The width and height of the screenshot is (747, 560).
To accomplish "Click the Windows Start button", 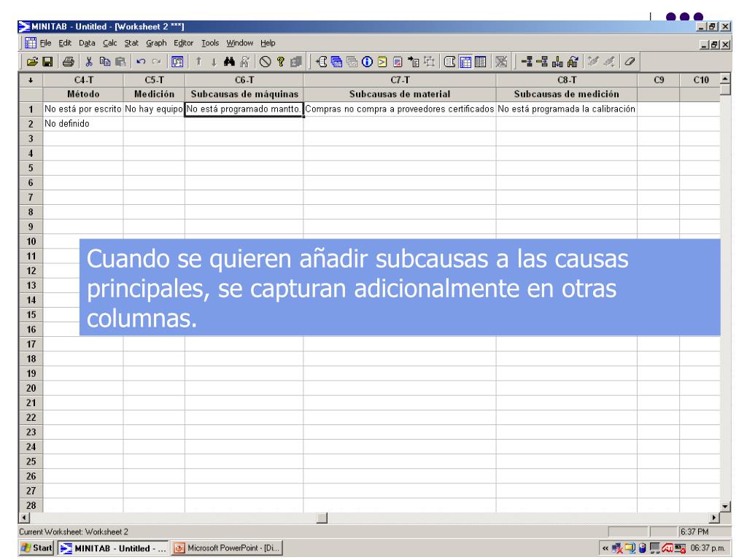I will [x=37, y=548].
